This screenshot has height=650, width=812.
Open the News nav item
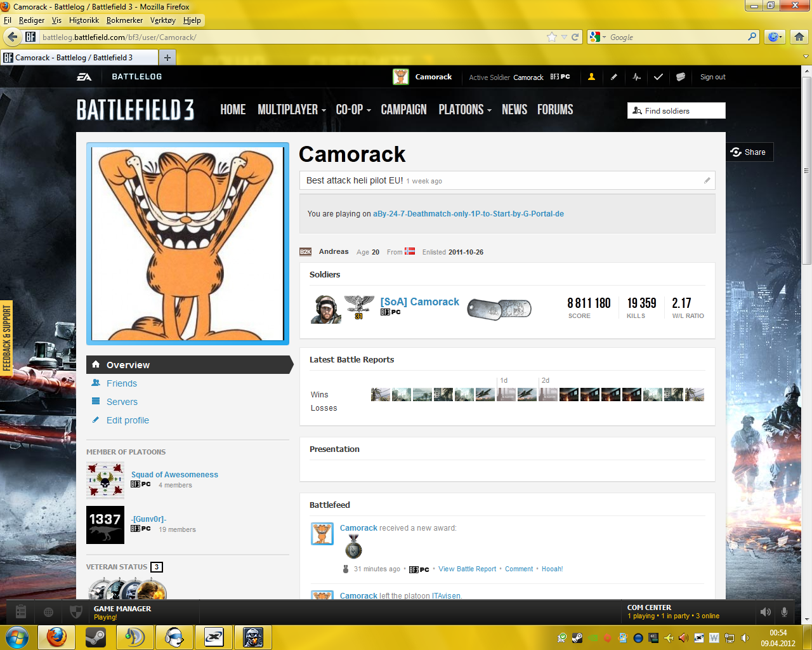(514, 110)
